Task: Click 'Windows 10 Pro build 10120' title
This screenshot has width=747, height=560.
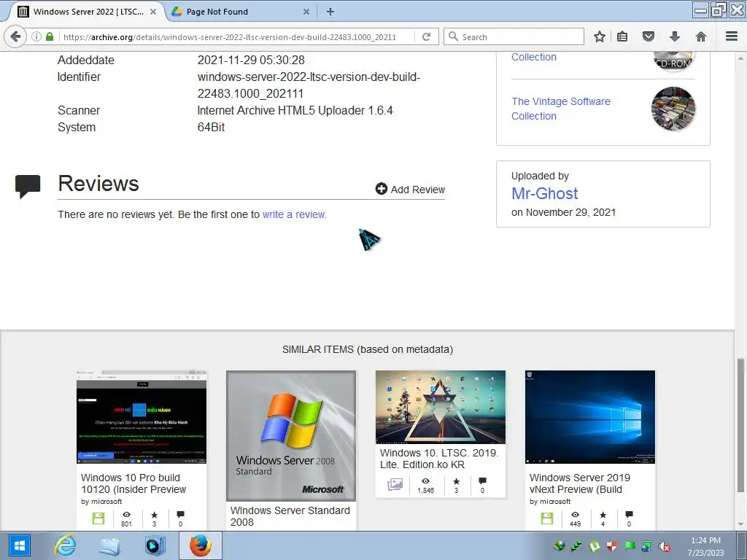Action: point(133,483)
